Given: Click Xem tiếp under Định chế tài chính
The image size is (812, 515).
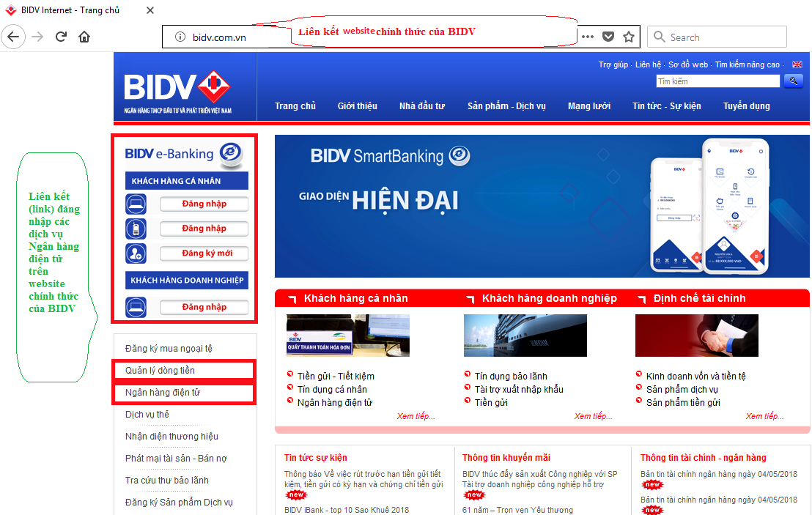Looking at the screenshot, I should 765,416.
